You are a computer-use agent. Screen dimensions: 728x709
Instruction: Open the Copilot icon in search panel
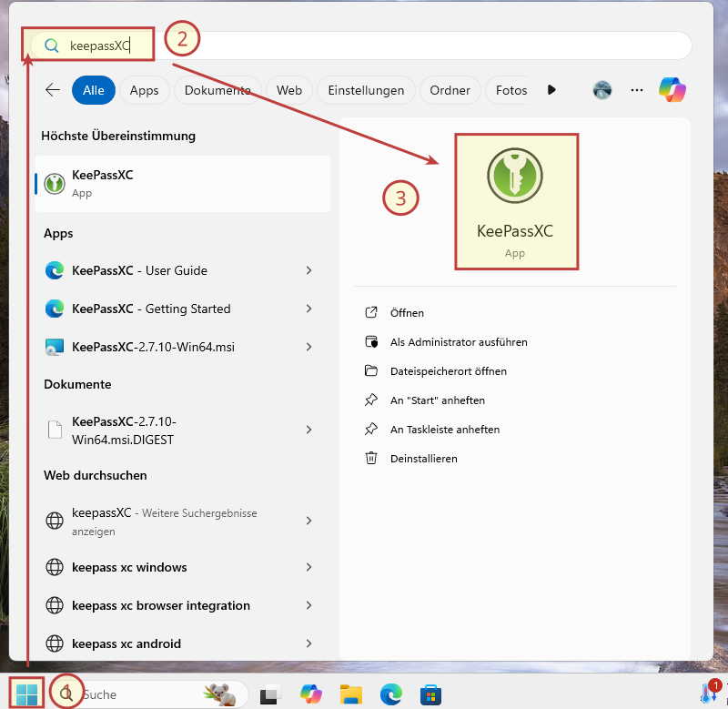672,90
